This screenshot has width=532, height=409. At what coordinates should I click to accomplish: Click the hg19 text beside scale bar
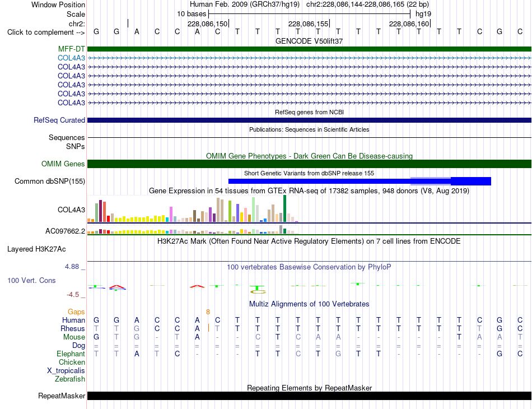[423, 14]
